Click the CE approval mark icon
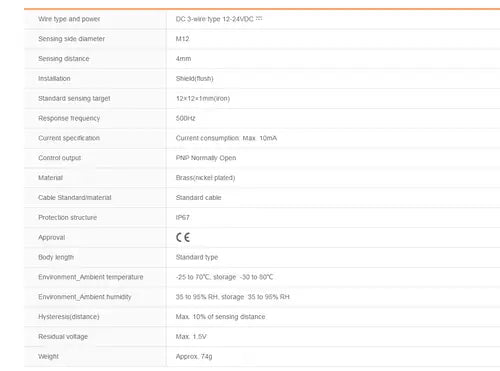Image resolution: width=500 pixels, height=371 pixels. coord(183,237)
